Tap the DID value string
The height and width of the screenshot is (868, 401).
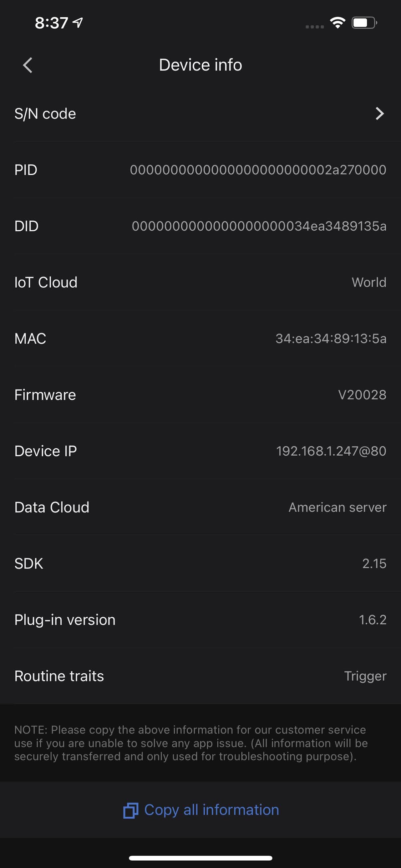[259, 226]
